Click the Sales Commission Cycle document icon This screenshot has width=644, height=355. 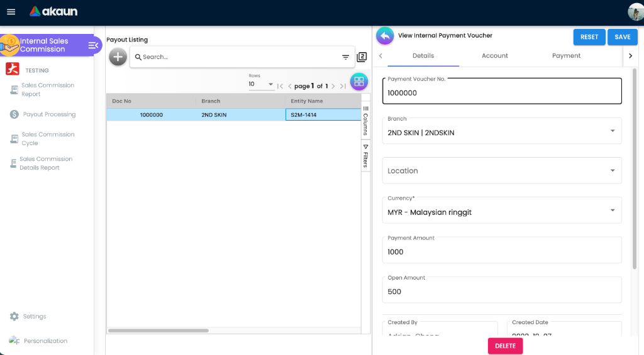tap(14, 139)
